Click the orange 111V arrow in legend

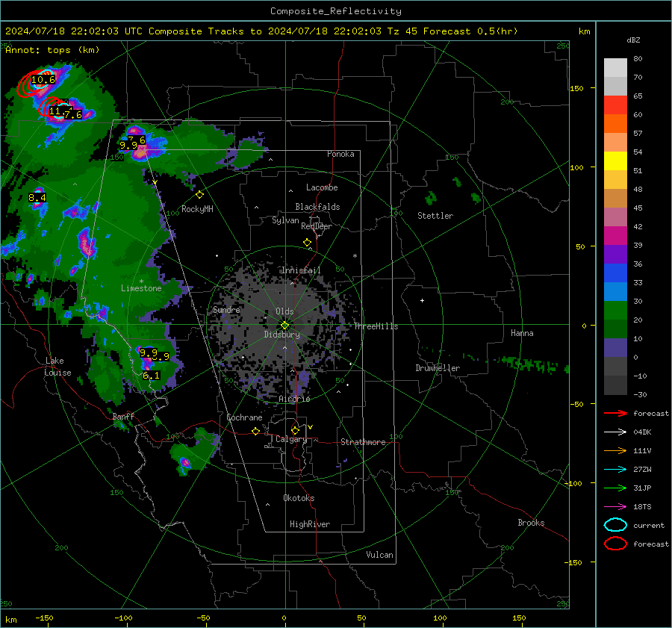(x=615, y=450)
